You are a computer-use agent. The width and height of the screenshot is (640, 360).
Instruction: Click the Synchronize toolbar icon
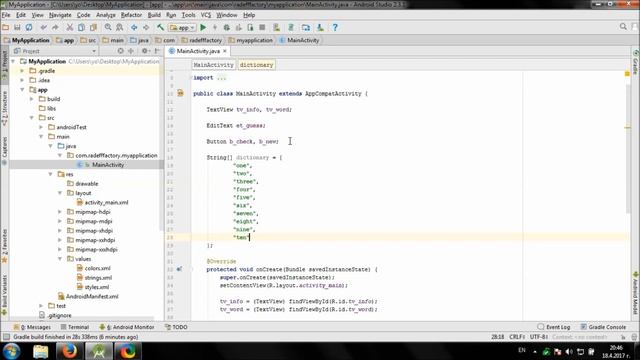tap(29, 27)
